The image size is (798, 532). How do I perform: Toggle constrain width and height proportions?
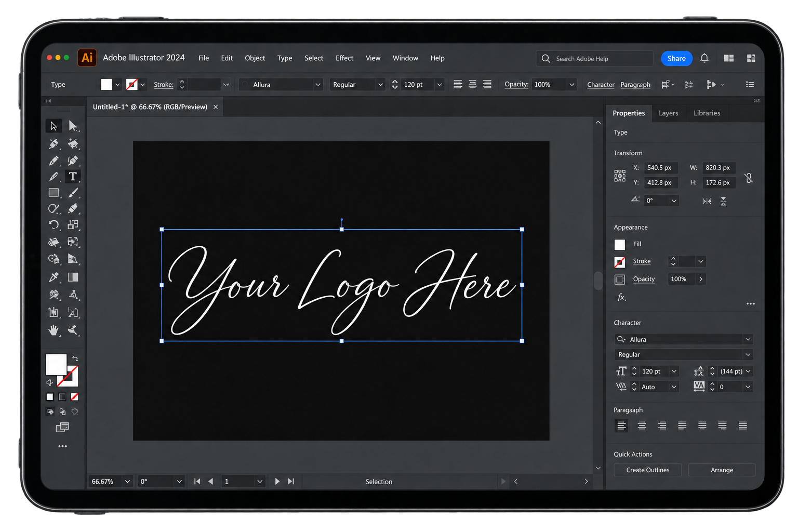click(x=749, y=178)
